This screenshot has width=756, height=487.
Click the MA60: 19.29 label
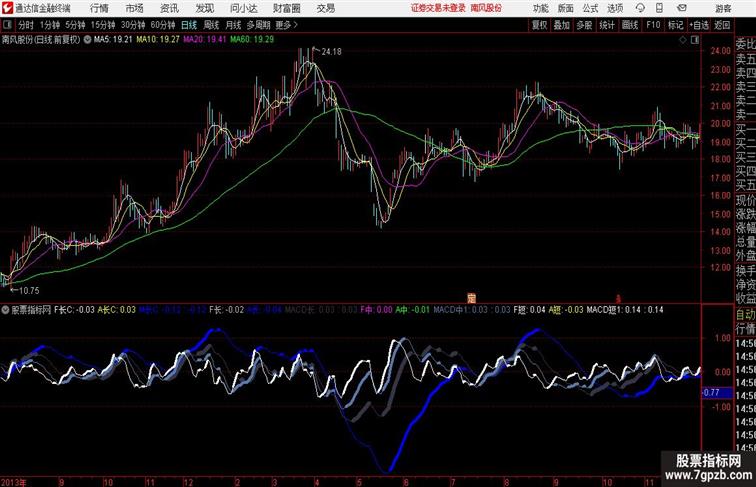click(252, 40)
